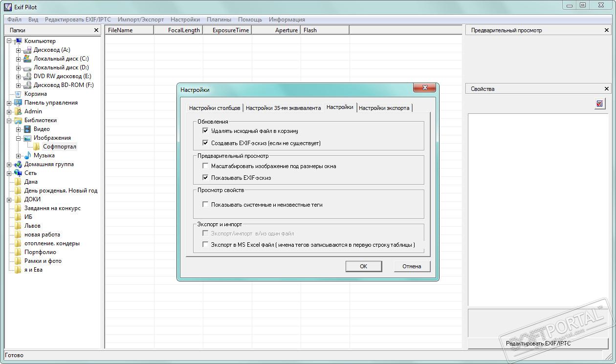616x364 pixels.
Task: Click the я и Ева folder icon
Action: (18, 270)
